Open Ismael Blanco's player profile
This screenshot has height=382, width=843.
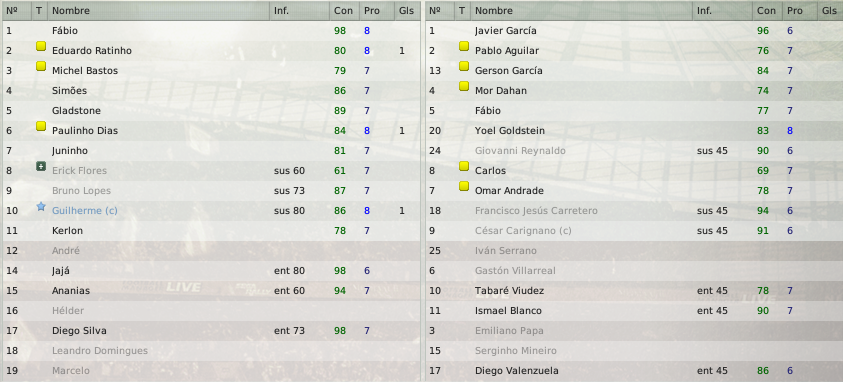pos(508,311)
